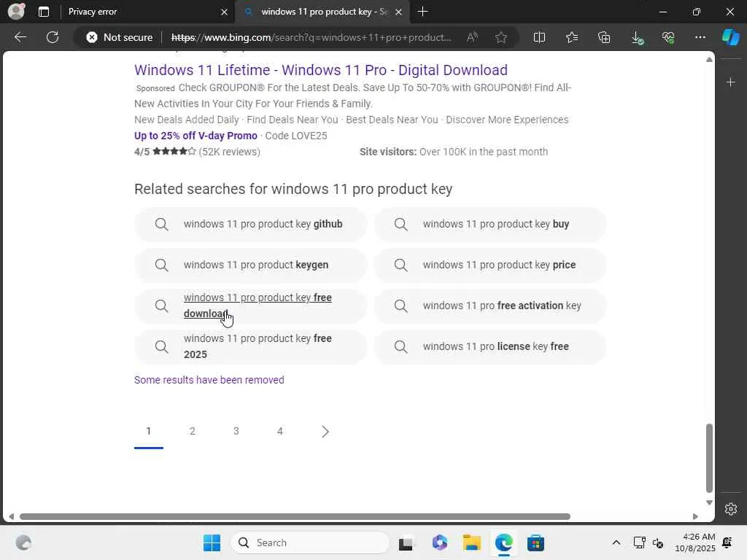Open Browser essentials heart icon
Viewport: 747px width, 560px height.
click(668, 37)
